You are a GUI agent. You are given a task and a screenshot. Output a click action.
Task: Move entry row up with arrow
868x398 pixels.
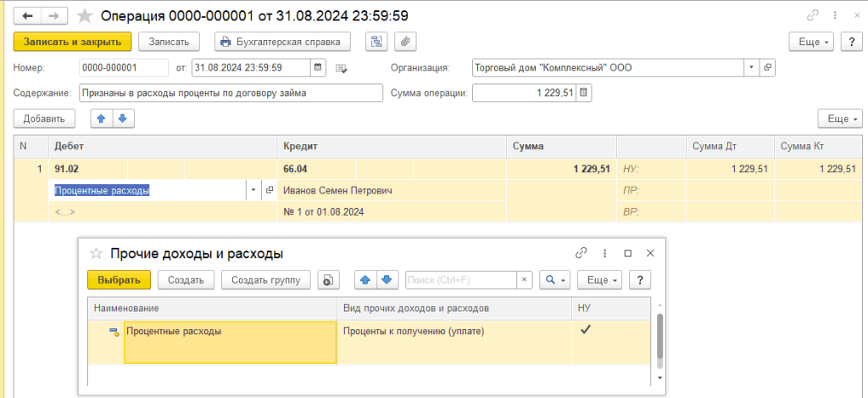[102, 120]
